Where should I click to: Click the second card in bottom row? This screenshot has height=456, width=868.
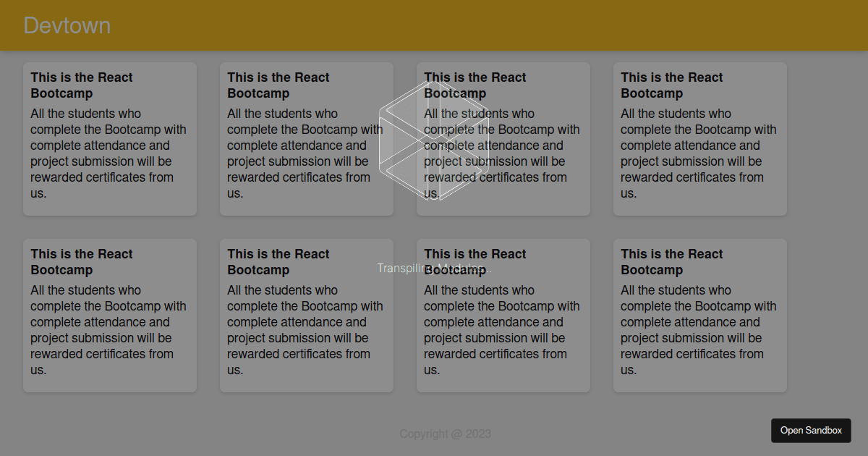[x=306, y=315]
